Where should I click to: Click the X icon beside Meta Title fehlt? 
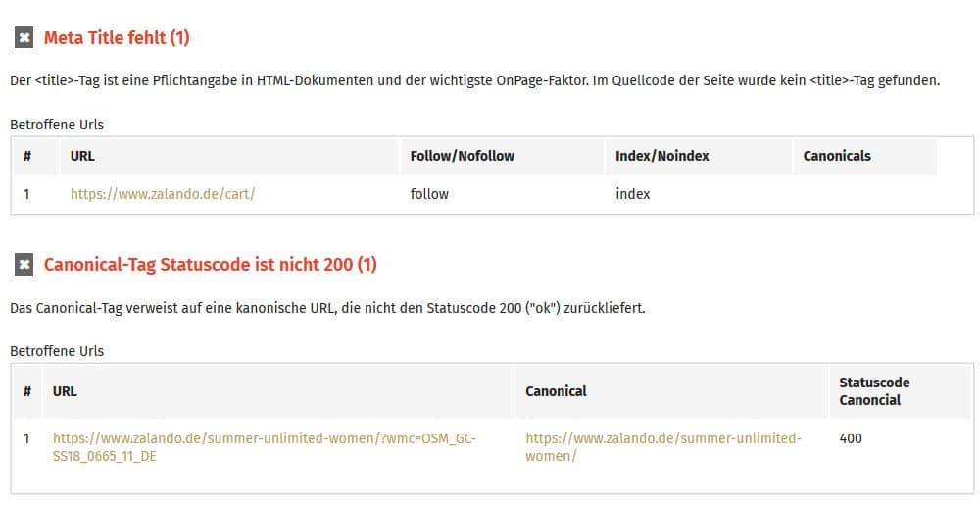[x=24, y=38]
